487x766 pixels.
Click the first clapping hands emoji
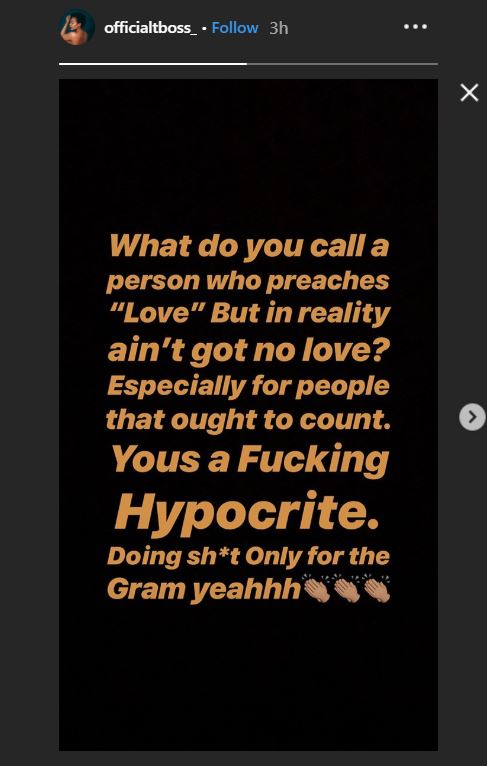coord(317,588)
